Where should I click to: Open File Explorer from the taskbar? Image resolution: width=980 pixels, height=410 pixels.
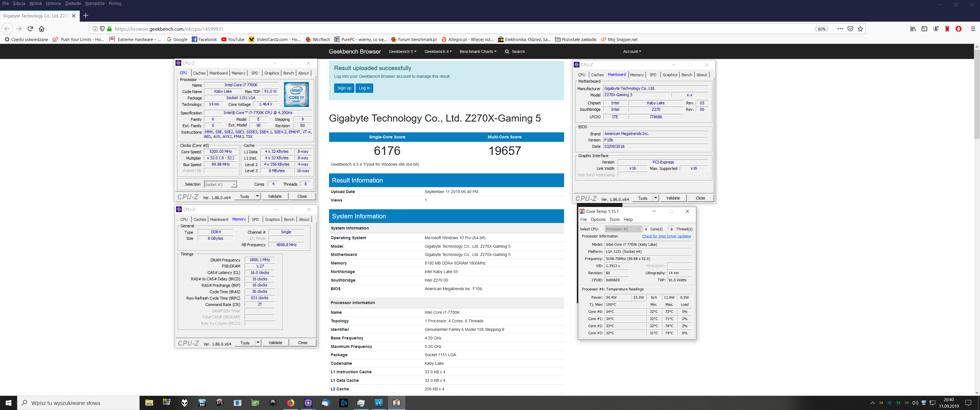pos(149,403)
